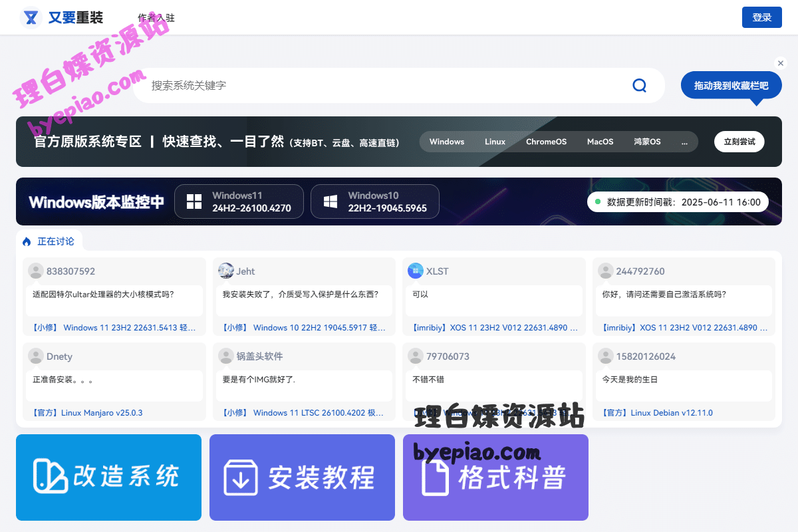
Task: Click username 838307592
Action: [70, 271]
